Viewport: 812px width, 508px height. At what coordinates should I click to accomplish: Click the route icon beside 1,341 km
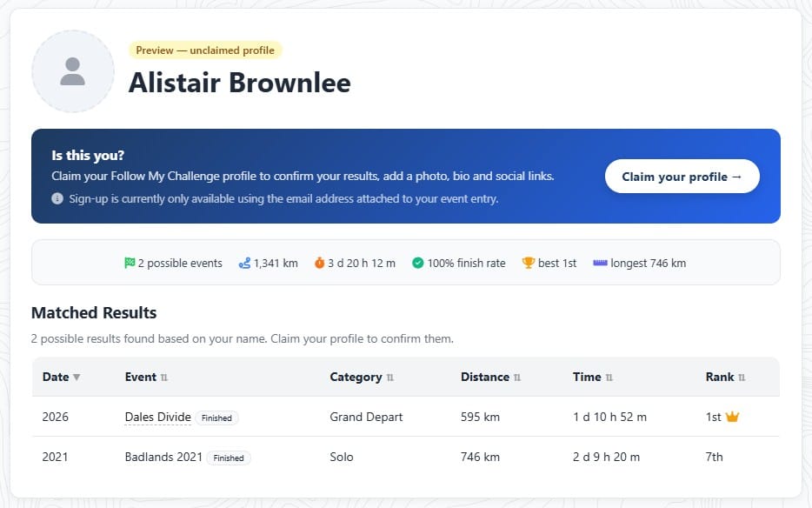coord(244,263)
